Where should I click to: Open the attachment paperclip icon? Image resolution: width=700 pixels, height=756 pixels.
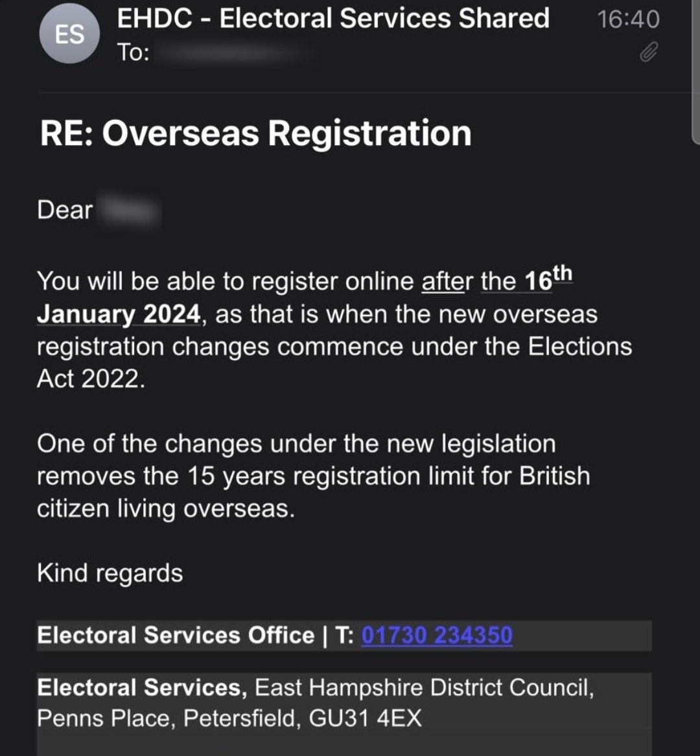point(649,52)
